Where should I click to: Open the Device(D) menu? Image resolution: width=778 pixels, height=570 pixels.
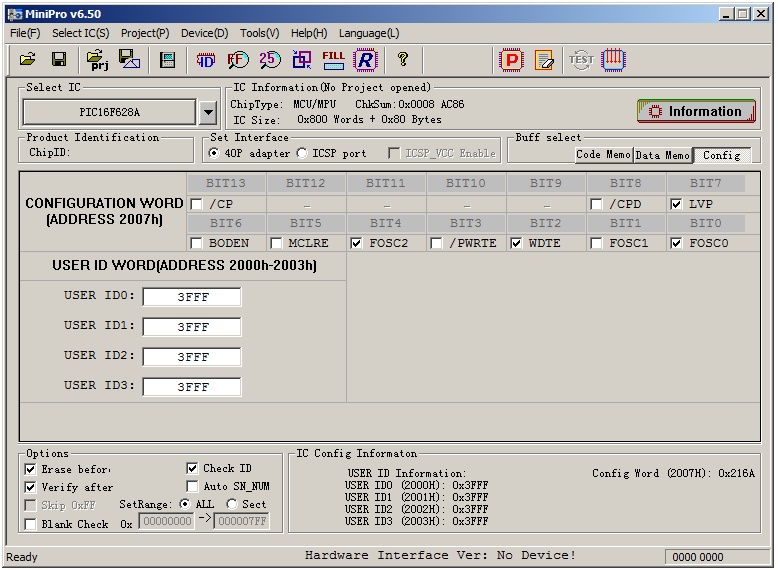(204, 33)
